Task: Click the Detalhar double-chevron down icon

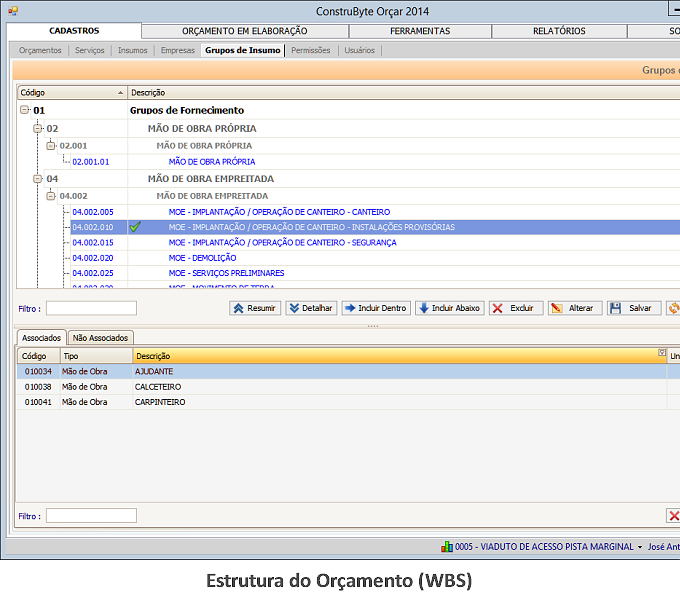Action: (294, 308)
